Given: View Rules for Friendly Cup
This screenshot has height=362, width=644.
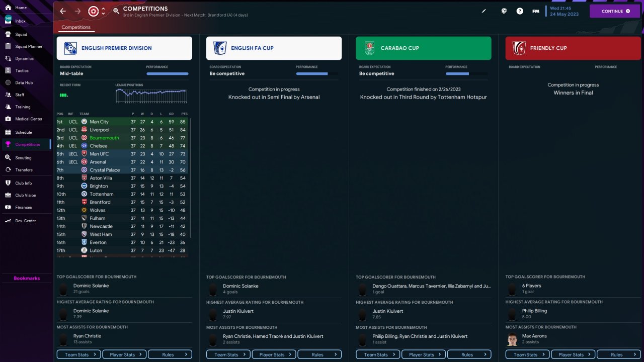Looking at the screenshot, I should click(x=619, y=354).
